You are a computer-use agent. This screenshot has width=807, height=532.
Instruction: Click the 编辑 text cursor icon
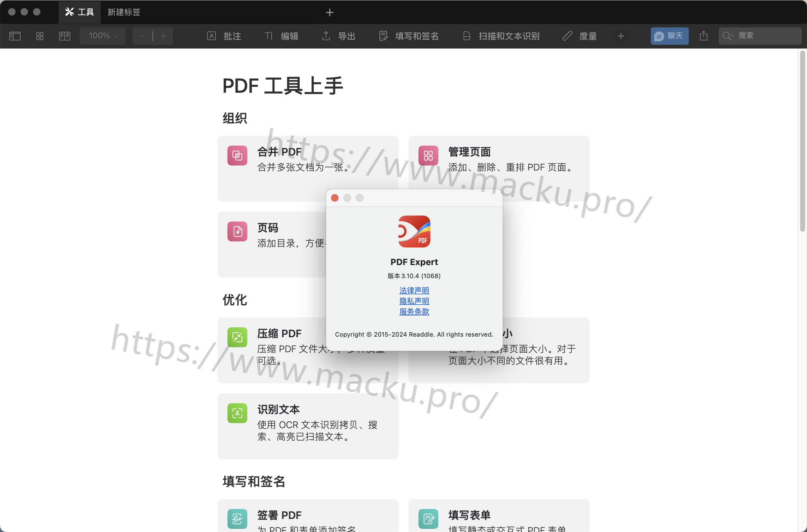268,36
